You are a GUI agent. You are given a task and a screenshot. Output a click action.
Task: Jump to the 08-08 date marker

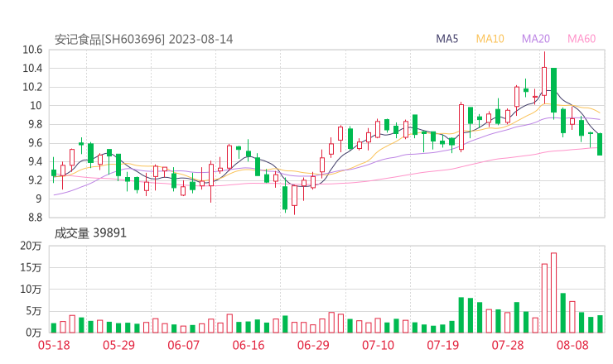tap(572, 345)
